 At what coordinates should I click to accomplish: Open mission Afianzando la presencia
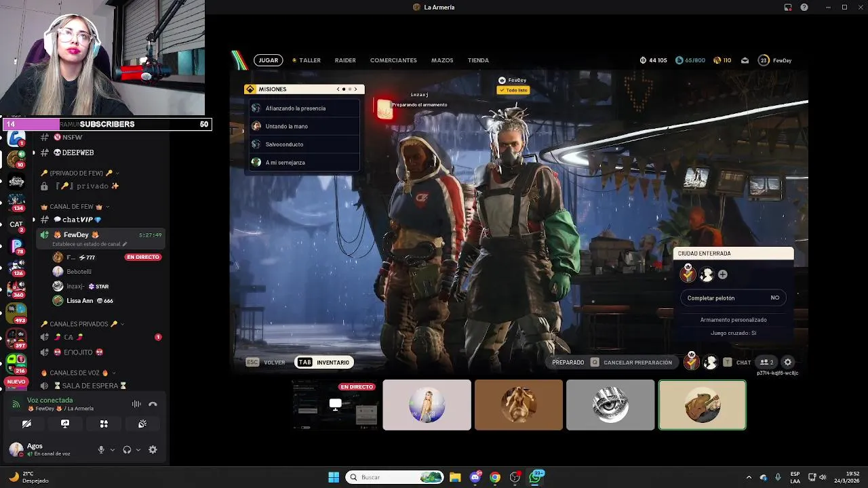tap(304, 108)
